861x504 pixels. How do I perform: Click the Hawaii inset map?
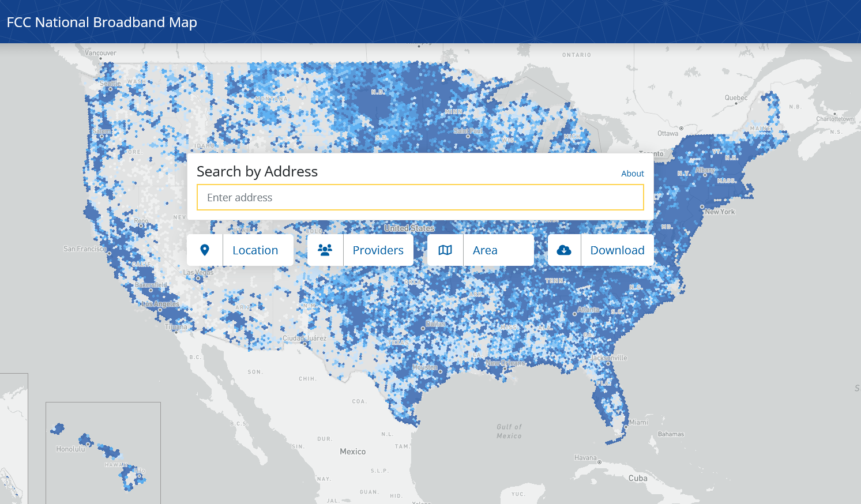coord(103,453)
